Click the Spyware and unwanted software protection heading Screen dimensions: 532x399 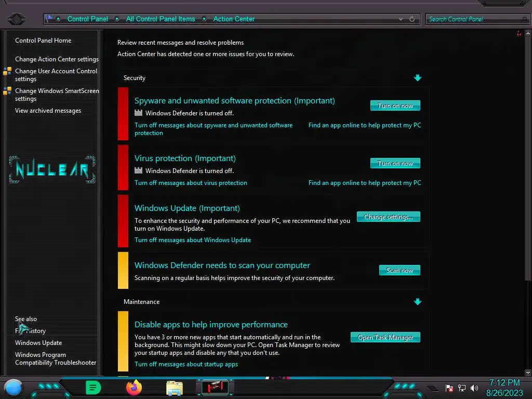[x=234, y=101]
